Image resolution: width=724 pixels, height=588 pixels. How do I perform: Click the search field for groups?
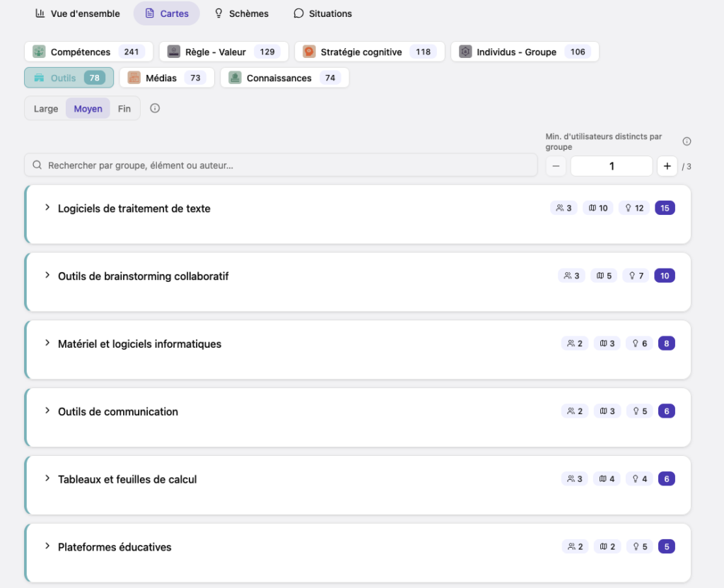click(281, 165)
